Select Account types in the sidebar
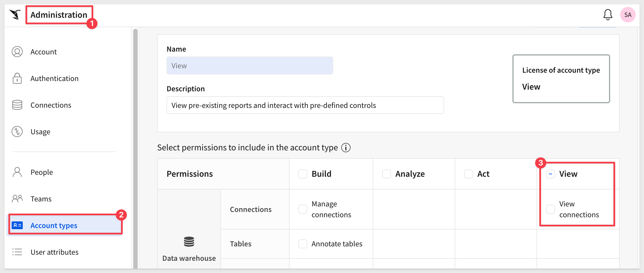Viewport: 644px width, 273px height. click(x=54, y=226)
